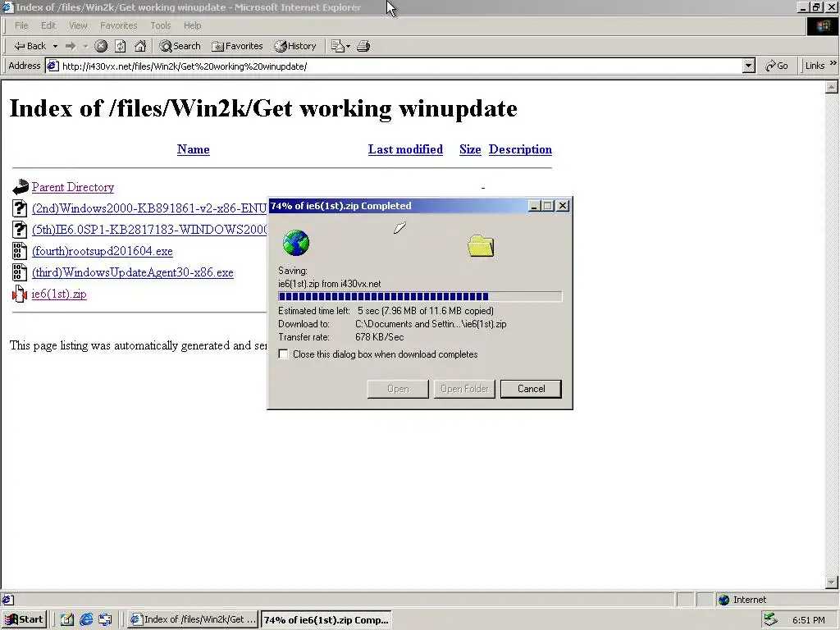Click the 6:51 PM clock
Screen dimensions: 840x630
pos(808,620)
